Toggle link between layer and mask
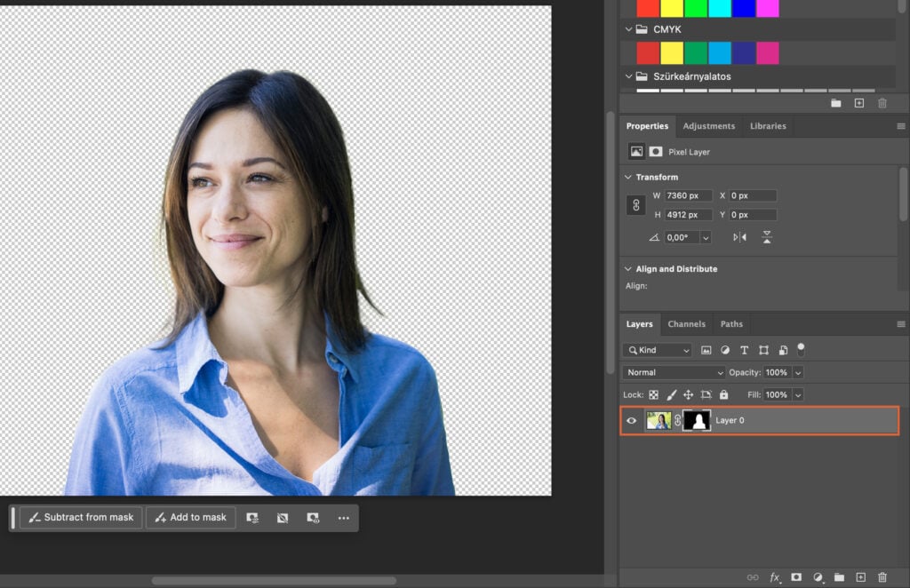 click(x=678, y=419)
